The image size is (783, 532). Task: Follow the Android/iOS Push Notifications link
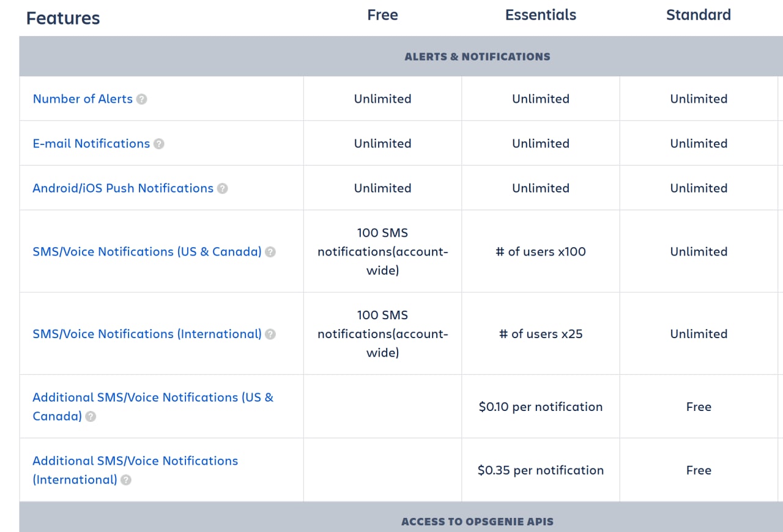(x=123, y=188)
